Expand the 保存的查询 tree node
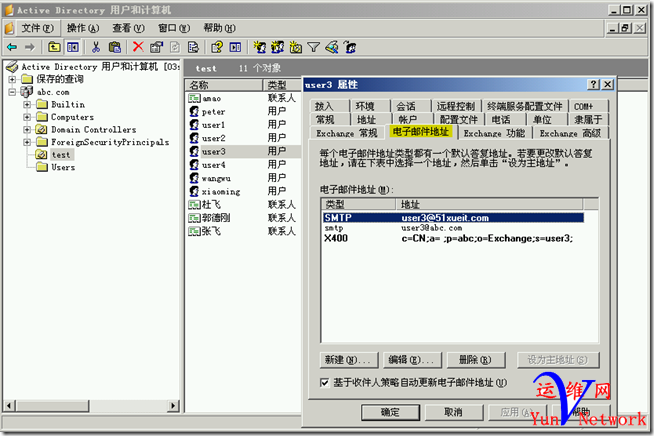Image resolution: width=654 pixels, height=436 pixels. click(12, 79)
